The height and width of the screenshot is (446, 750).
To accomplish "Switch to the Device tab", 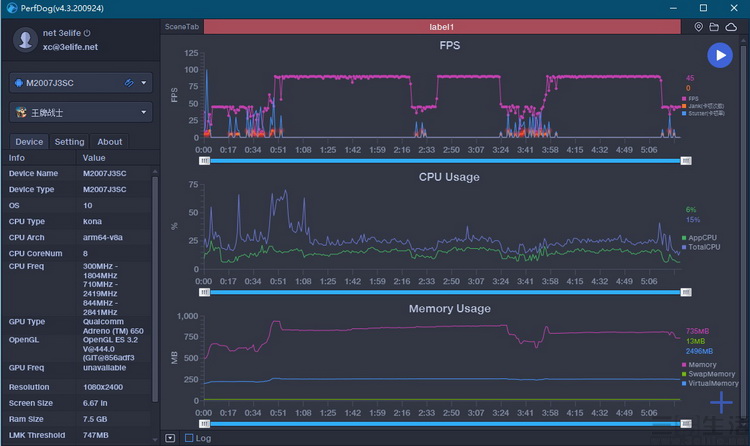I will [x=29, y=142].
